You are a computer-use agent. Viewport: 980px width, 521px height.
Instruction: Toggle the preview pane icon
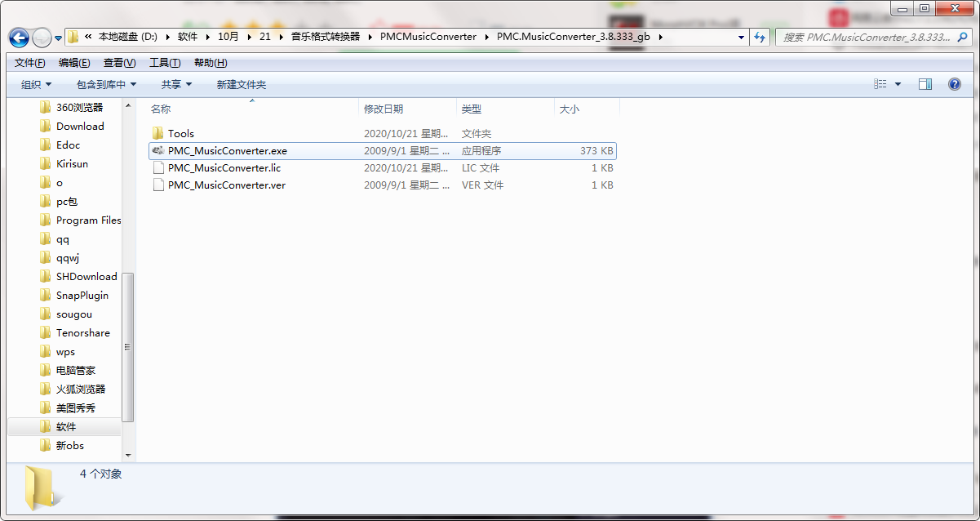925,84
